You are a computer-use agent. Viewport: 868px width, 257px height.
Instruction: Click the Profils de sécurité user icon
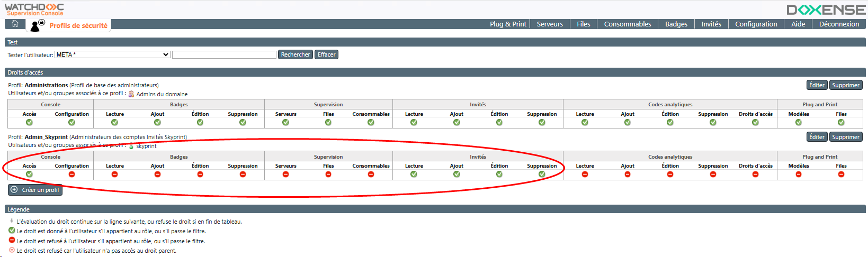pyautogui.click(x=37, y=25)
